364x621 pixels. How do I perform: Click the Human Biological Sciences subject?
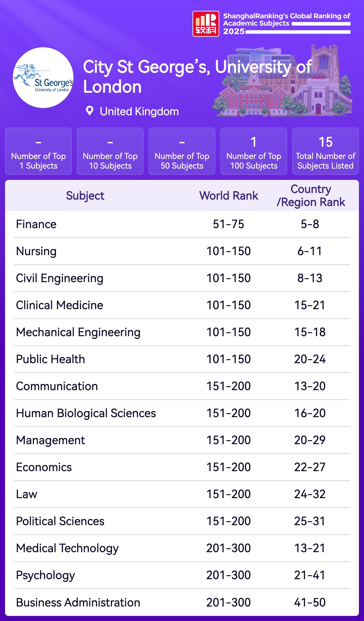86,413
